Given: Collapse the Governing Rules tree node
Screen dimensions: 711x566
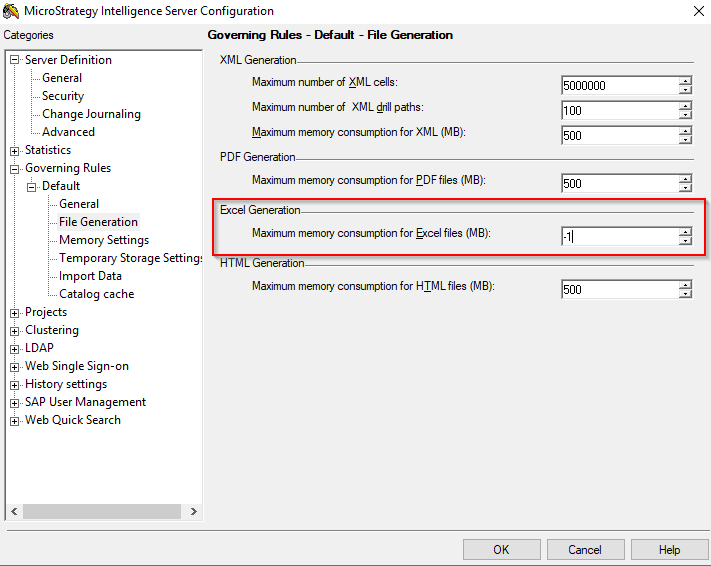Looking at the screenshot, I should [x=15, y=168].
